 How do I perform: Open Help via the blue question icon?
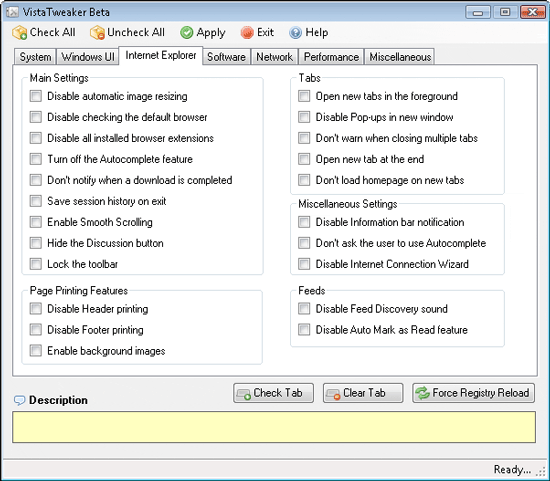[x=295, y=33]
